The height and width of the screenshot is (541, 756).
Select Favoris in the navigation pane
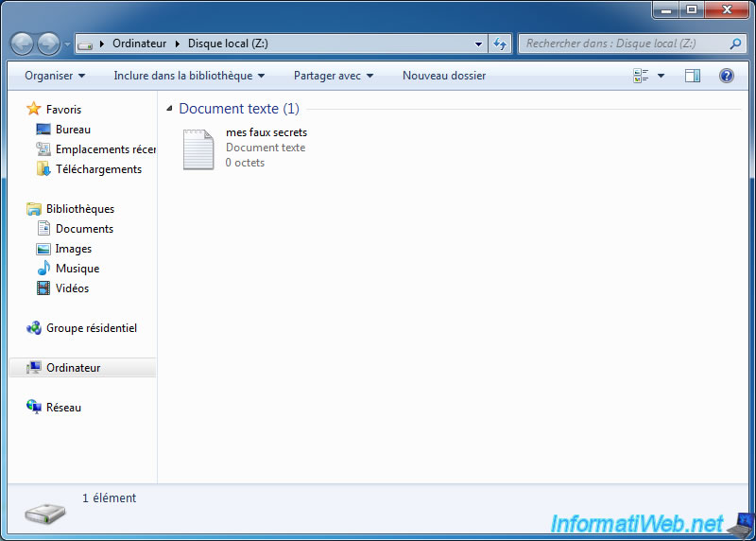63,110
